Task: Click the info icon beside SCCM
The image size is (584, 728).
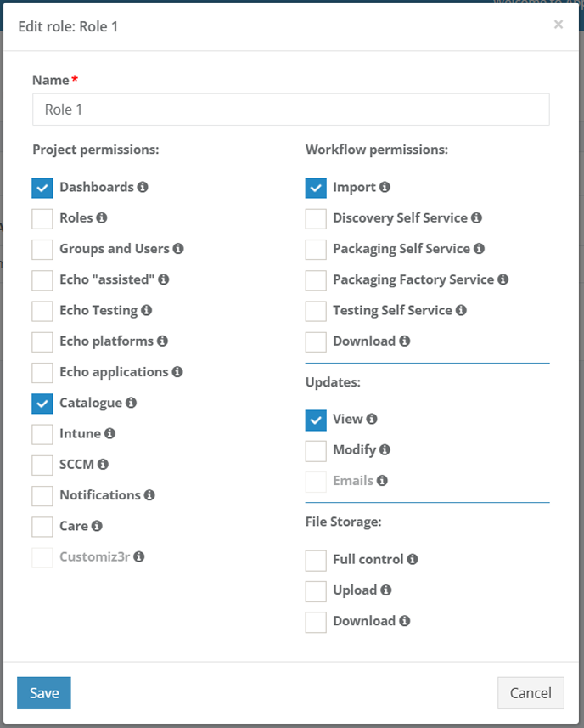Action: pos(103,465)
